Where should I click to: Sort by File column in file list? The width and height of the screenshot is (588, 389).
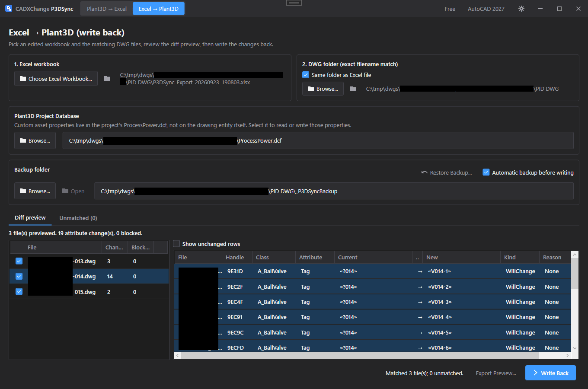[x=63, y=247]
